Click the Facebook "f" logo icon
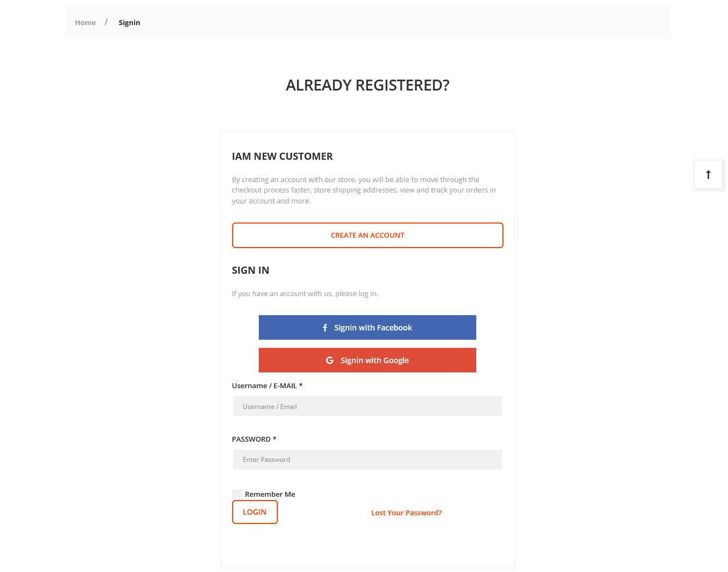728x572 pixels. [325, 328]
